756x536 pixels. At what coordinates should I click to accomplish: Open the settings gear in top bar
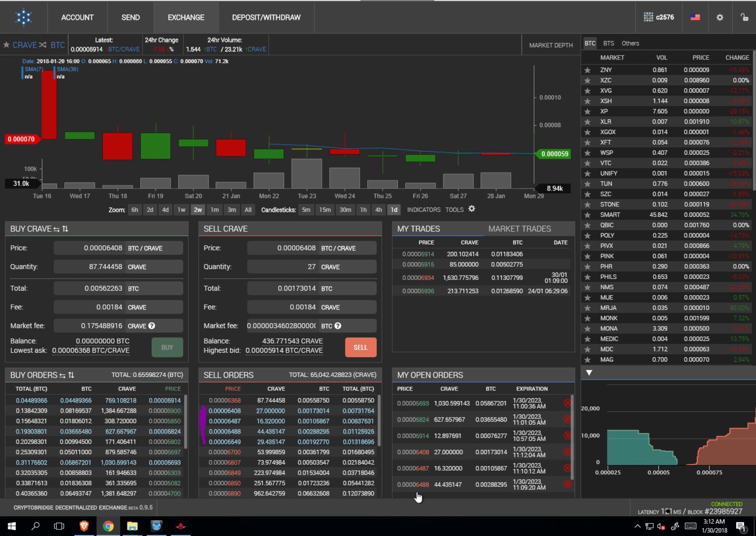720,17
